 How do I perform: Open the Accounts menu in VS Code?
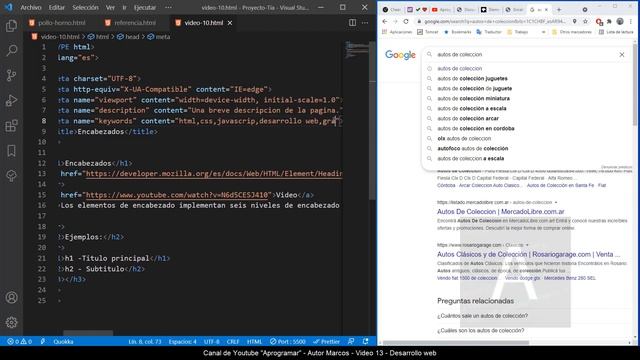click(11, 298)
